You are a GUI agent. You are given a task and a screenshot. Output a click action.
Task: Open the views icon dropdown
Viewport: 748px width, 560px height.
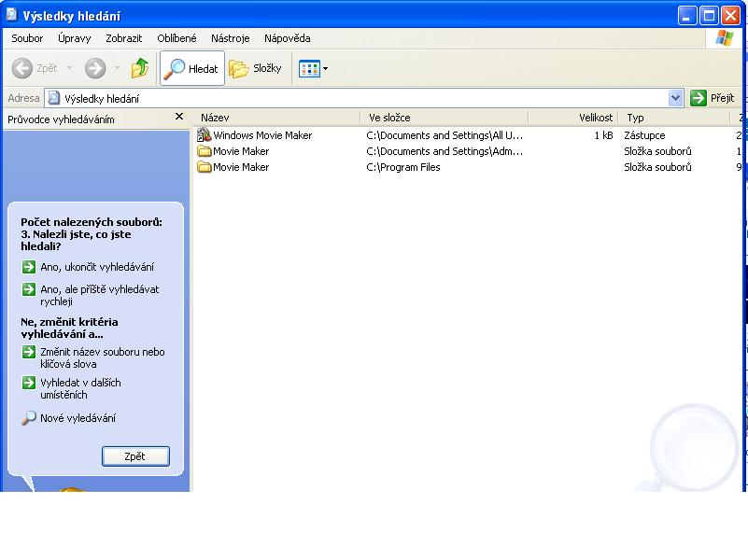[x=313, y=68]
